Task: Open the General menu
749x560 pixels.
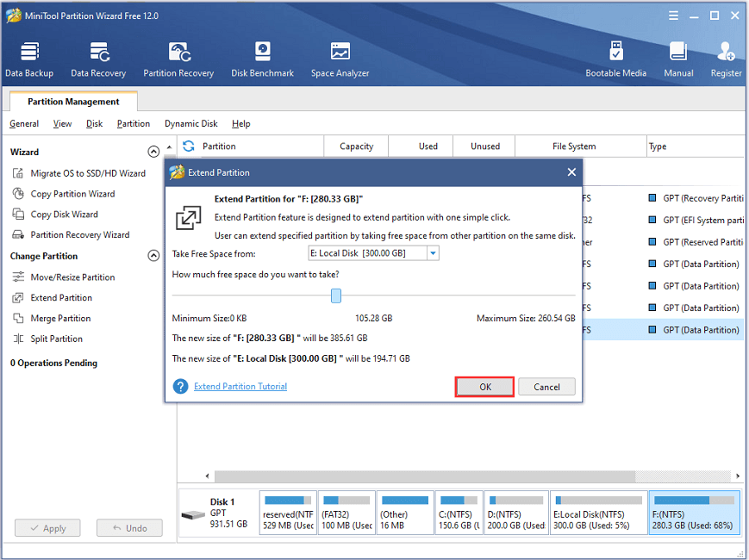Action: [24, 124]
